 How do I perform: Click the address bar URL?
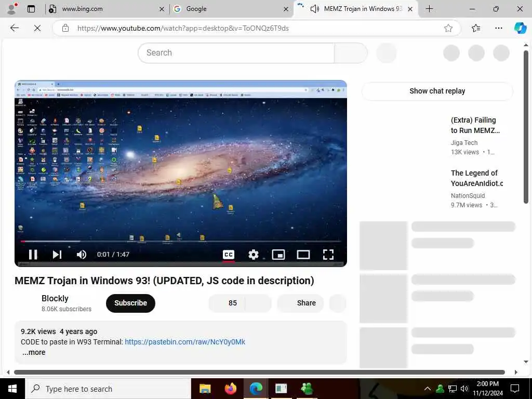click(x=183, y=28)
